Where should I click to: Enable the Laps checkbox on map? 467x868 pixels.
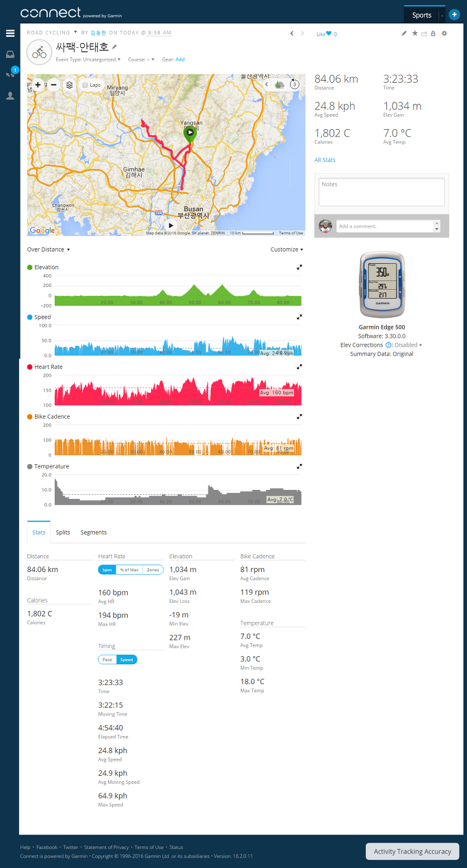click(x=85, y=85)
